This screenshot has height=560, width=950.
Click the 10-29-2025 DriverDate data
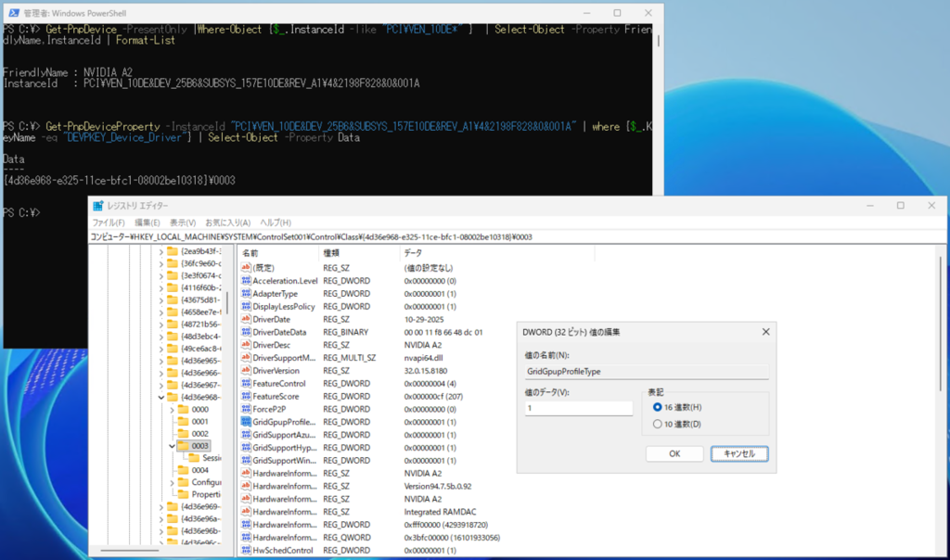coord(423,319)
